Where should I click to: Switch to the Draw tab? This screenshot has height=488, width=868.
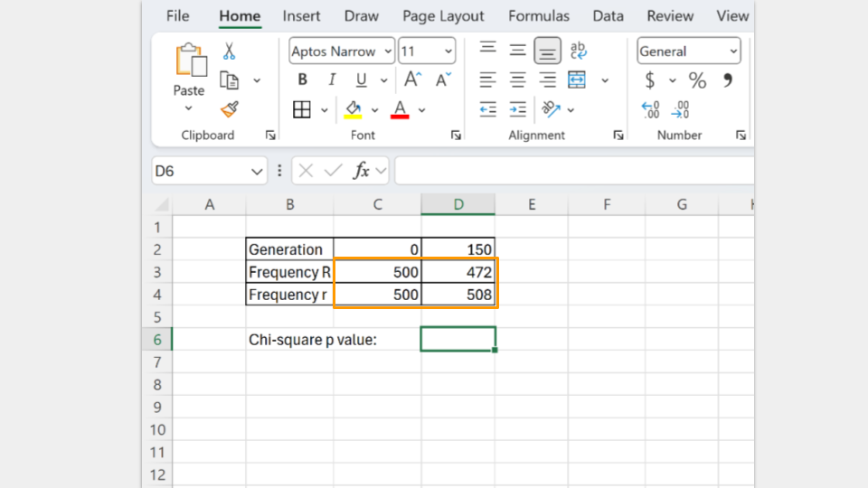[362, 16]
